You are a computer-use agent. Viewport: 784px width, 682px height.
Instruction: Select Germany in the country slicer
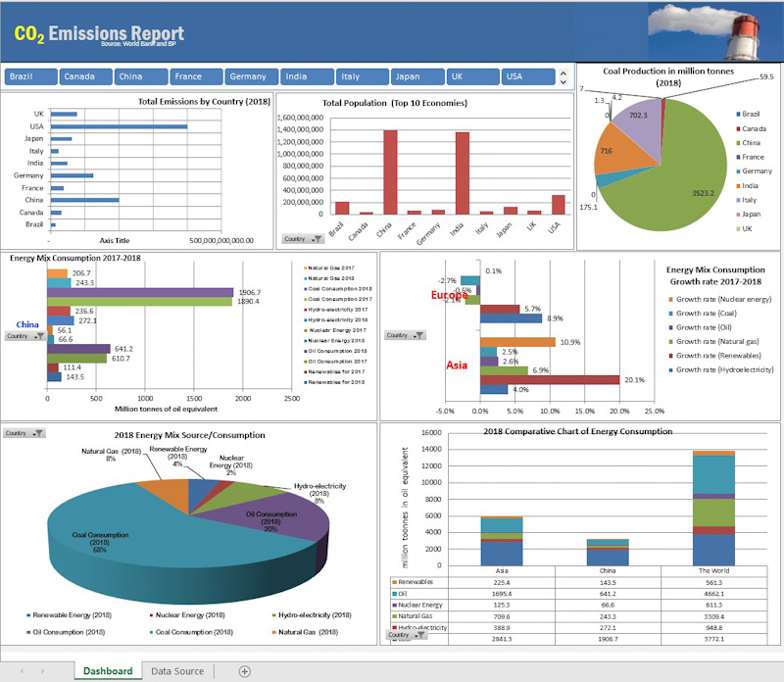[x=250, y=76]
